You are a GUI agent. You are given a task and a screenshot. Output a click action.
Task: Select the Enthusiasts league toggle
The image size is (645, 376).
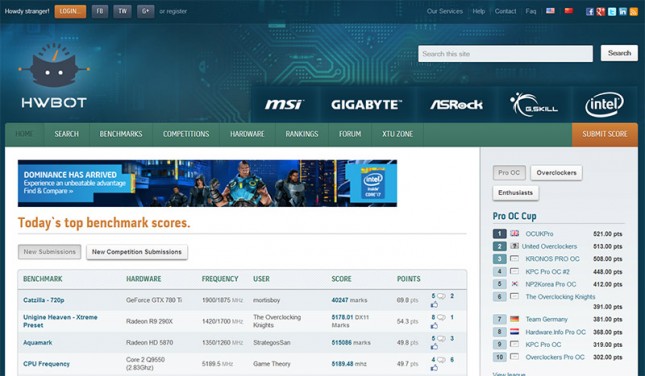coord(515,193)
